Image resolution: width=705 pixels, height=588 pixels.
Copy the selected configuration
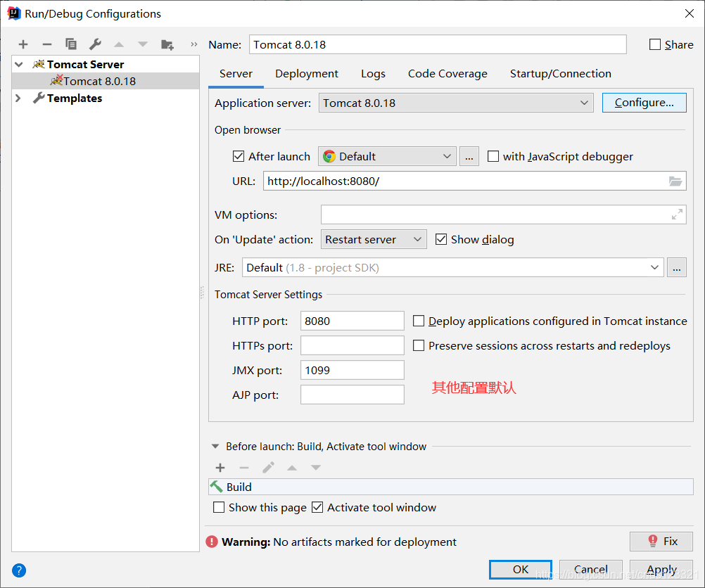click(71, 44)
